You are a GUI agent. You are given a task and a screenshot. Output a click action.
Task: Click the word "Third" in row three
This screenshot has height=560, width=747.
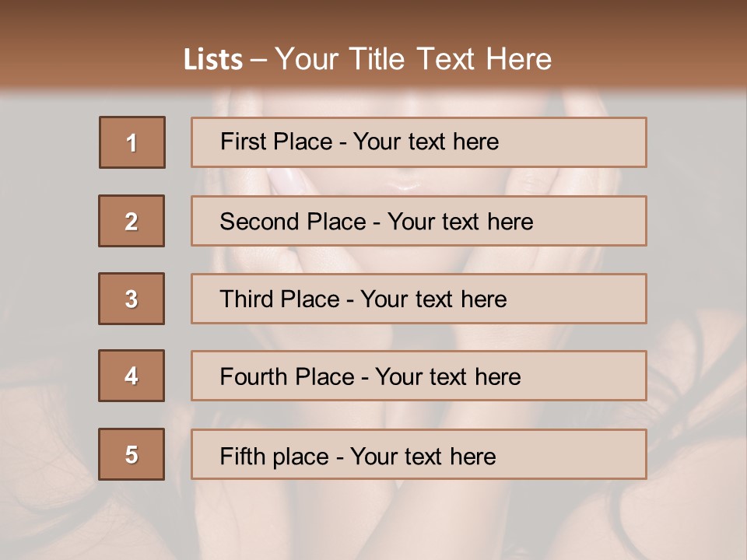coord(247,299)
